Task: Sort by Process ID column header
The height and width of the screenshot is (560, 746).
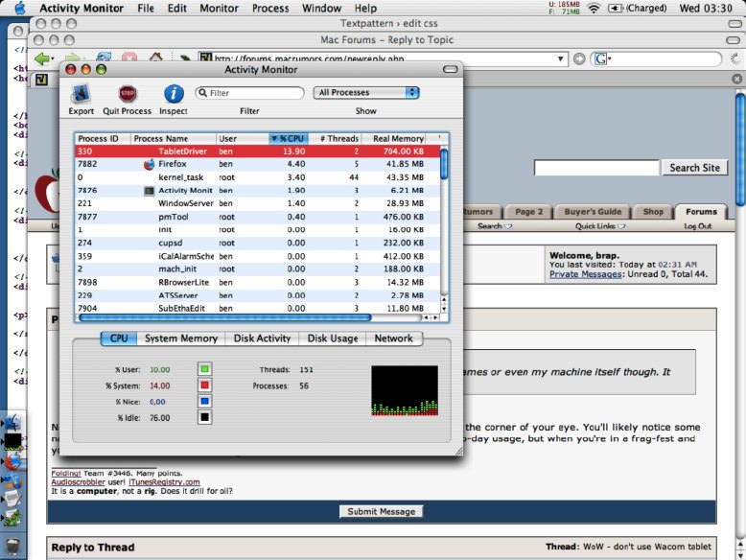Action: click(103, 138)
